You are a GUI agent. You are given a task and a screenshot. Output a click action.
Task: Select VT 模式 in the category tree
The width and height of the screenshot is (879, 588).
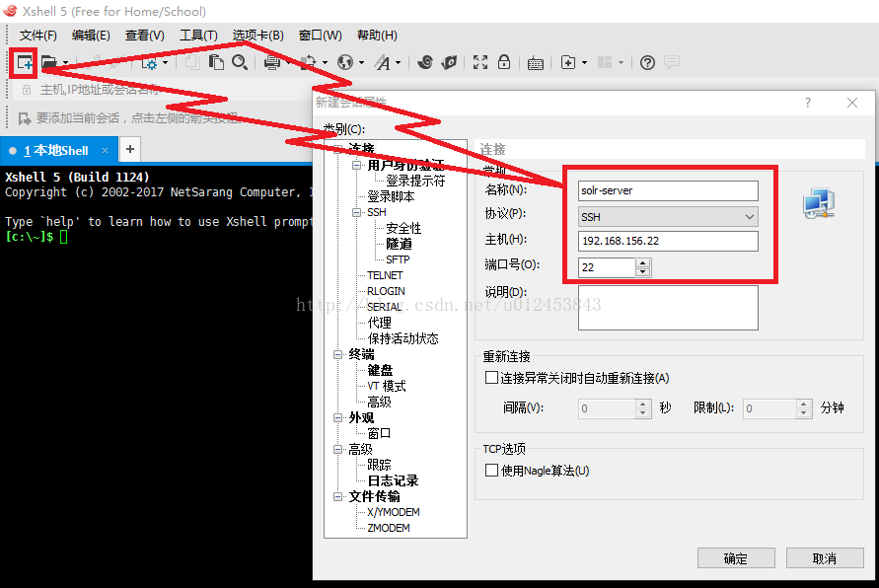(387, 386)
